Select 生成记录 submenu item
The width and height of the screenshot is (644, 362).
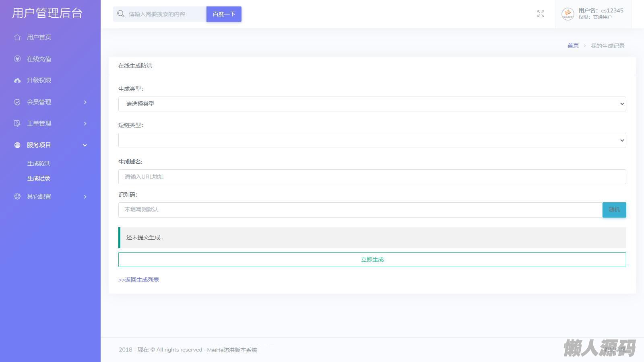coord(39,178)
